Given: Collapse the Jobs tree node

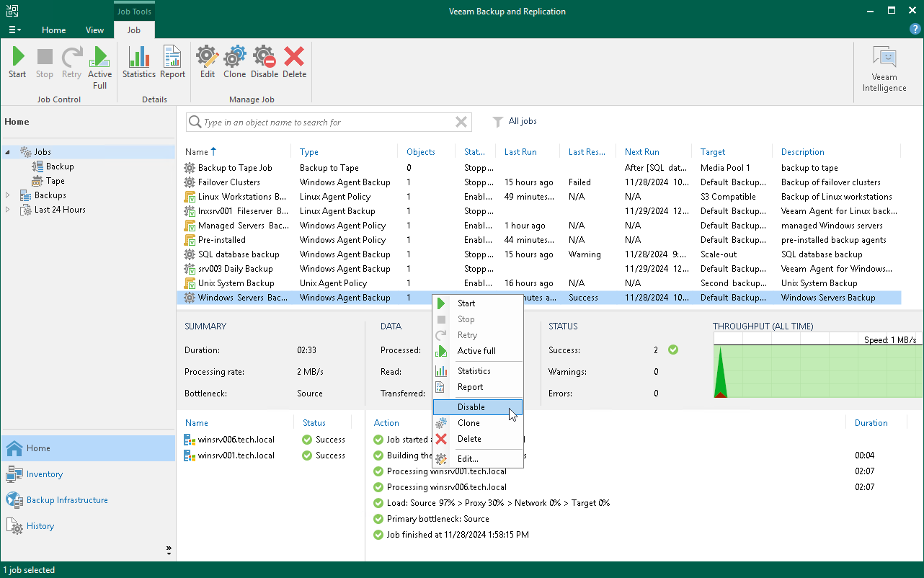Looking at the screenshot, I should [6, 151].
